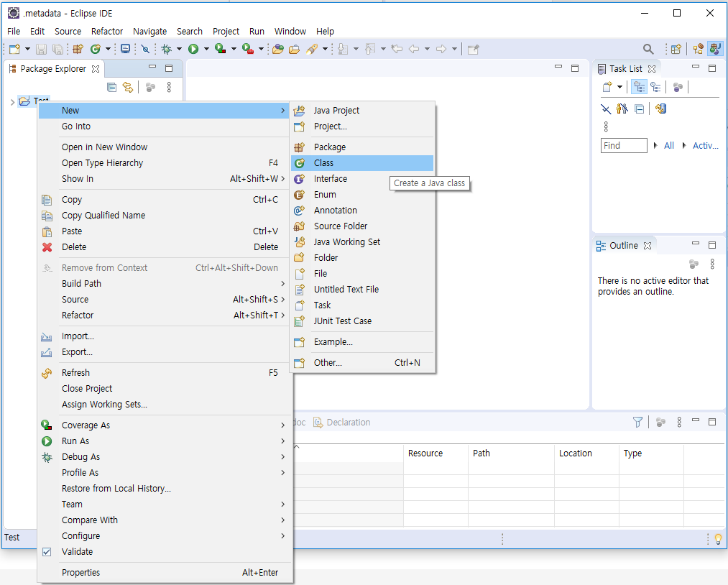Toggle the Scheduled presentation in Task List
This screenshot has height=585, width=728.
[x=655, y=87]
